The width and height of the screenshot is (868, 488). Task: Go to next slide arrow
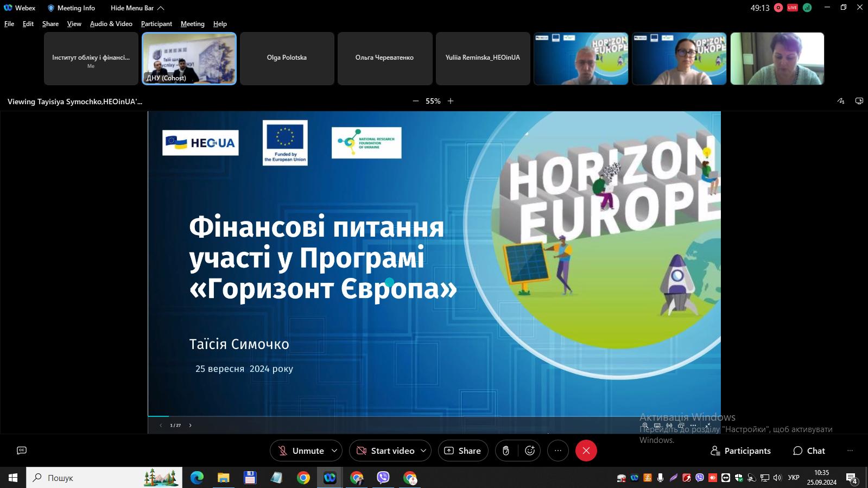coord(190,426)
